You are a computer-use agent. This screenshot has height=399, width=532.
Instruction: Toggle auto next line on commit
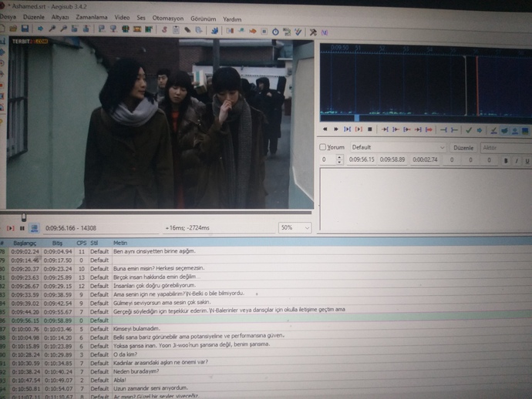pos(504,130)
